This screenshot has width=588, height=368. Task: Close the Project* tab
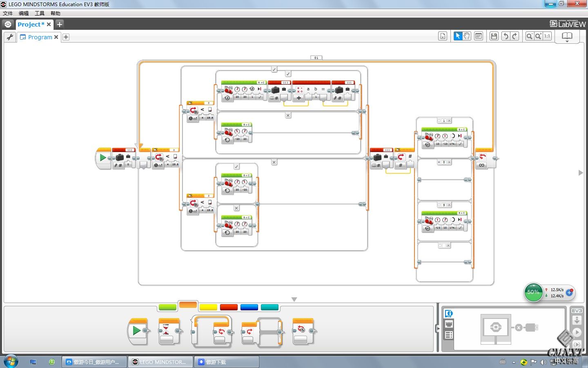[49, 25]
